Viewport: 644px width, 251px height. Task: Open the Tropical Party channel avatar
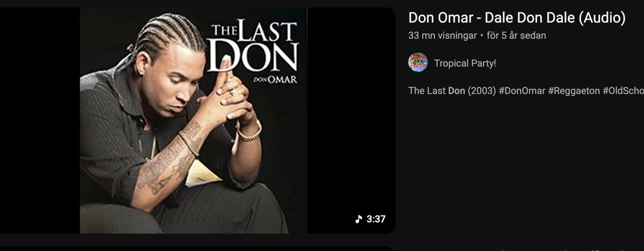418,63
